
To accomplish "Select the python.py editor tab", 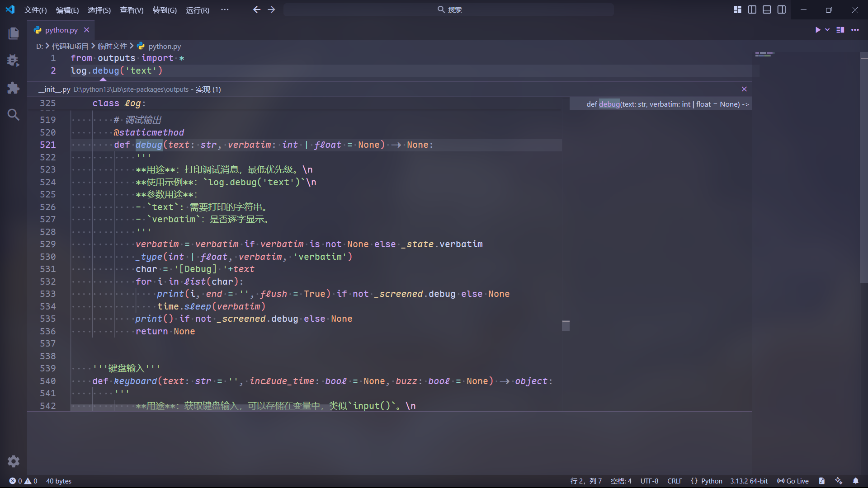I will coord(61,30).
